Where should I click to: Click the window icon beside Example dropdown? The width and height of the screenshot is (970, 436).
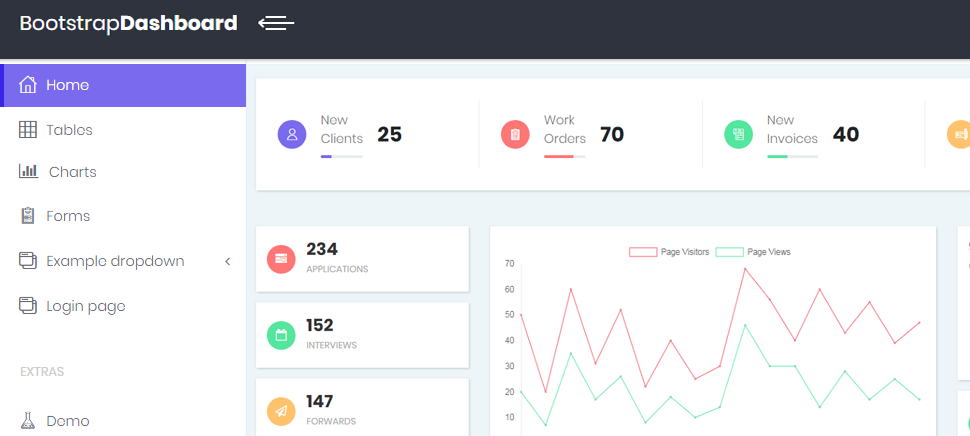click(28, 260)
